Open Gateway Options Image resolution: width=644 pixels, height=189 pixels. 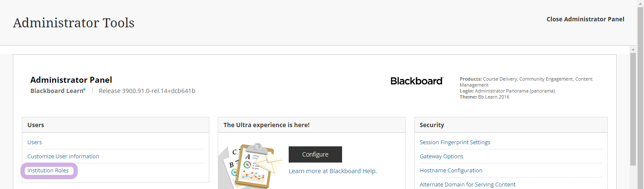[x=442, y=157]
